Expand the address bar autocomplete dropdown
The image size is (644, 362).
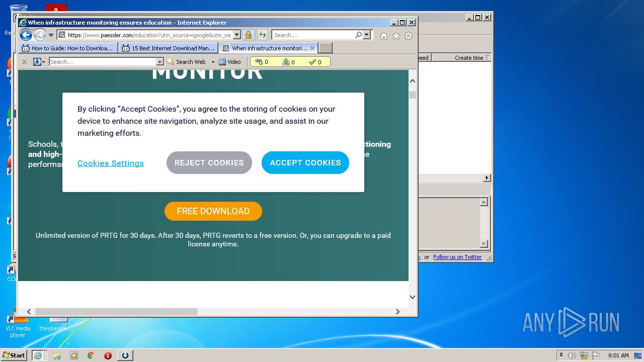pyautogui.click(x=236, y=35)
